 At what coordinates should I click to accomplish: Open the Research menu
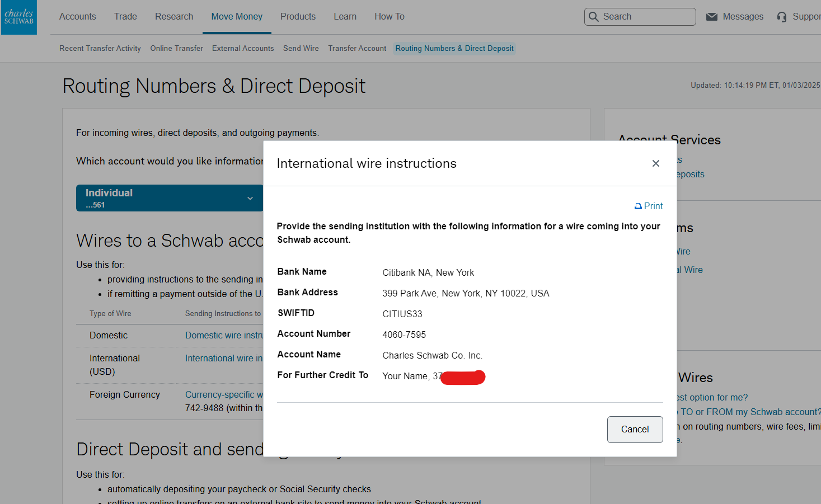pyautogui.click(x=174, y=17)
